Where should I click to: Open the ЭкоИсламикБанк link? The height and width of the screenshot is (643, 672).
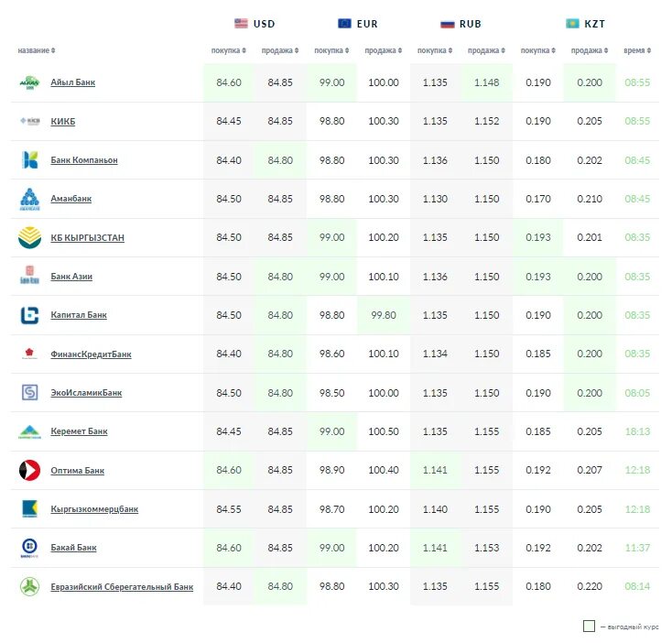[x=86, y=393]
